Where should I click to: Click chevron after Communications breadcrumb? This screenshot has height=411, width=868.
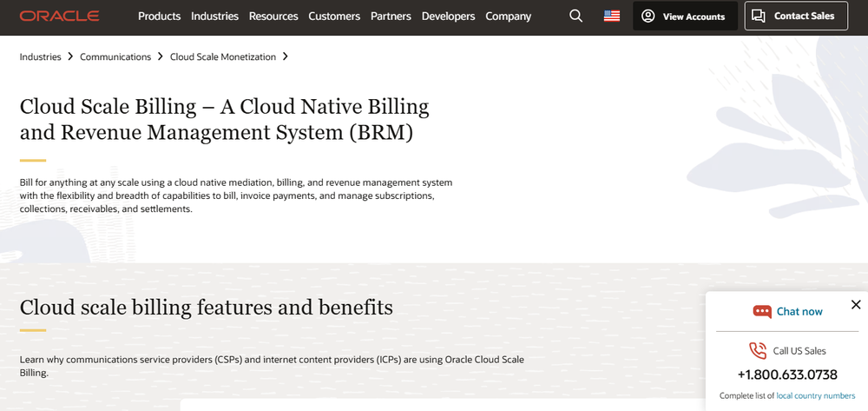click(x=160, y=56)
